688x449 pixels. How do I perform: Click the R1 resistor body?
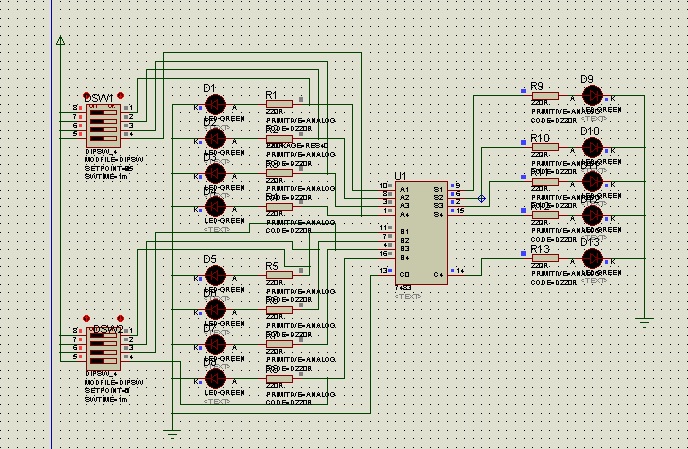pos(280,104)
